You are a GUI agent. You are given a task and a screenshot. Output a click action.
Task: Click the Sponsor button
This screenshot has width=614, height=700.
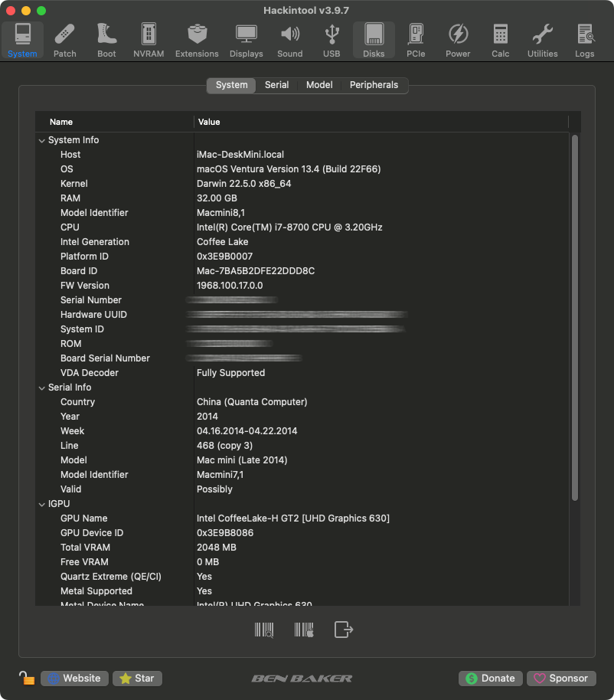coord(561,678)
